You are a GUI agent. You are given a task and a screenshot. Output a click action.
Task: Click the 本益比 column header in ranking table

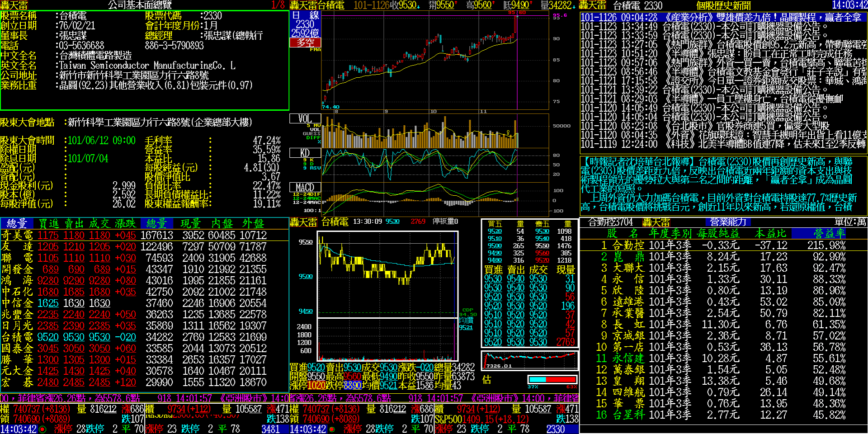[x=771, y=233]
